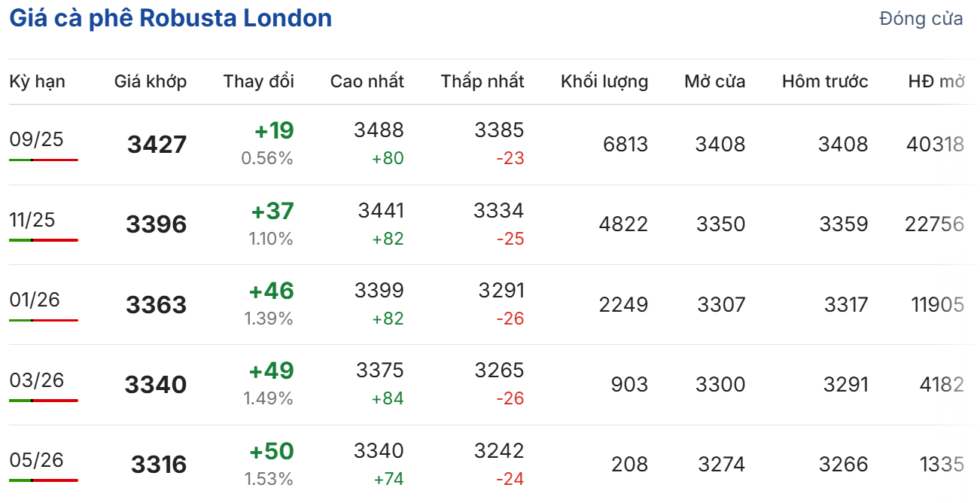Select the 3399 highest price for 01/26
This screenshot has width=980, height=503.
[x=379, y=291]
